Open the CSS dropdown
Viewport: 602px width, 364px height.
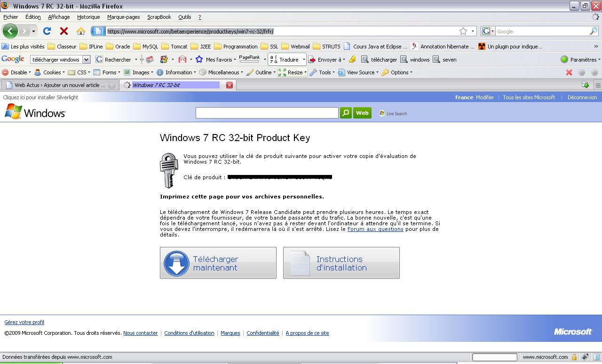click(79, 72)
